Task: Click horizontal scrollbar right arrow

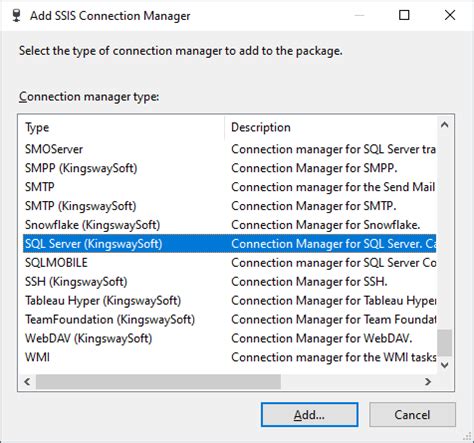Action: 428,381
